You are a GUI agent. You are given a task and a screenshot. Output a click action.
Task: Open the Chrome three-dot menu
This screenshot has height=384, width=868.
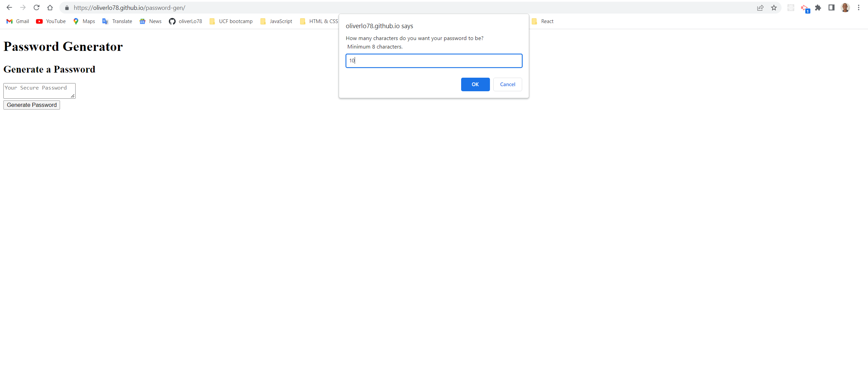861,7
